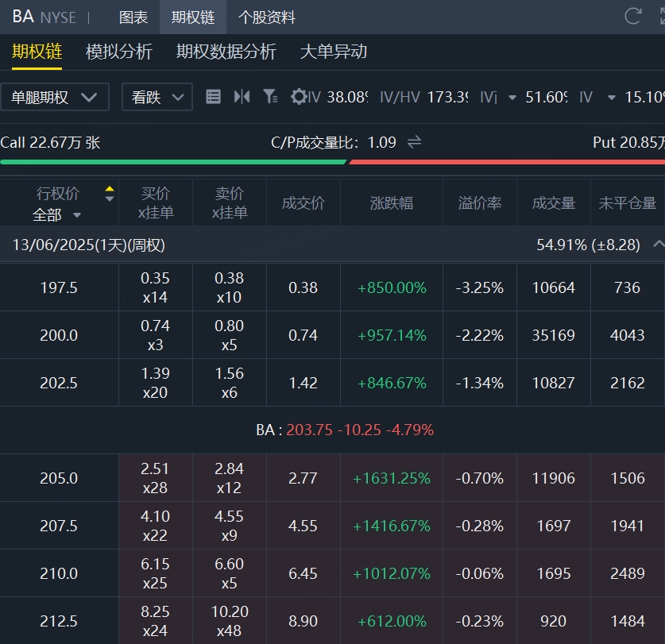Click the 行权价 column header
The width and height of the screenshot is (665, 644).
coord(58,194)
